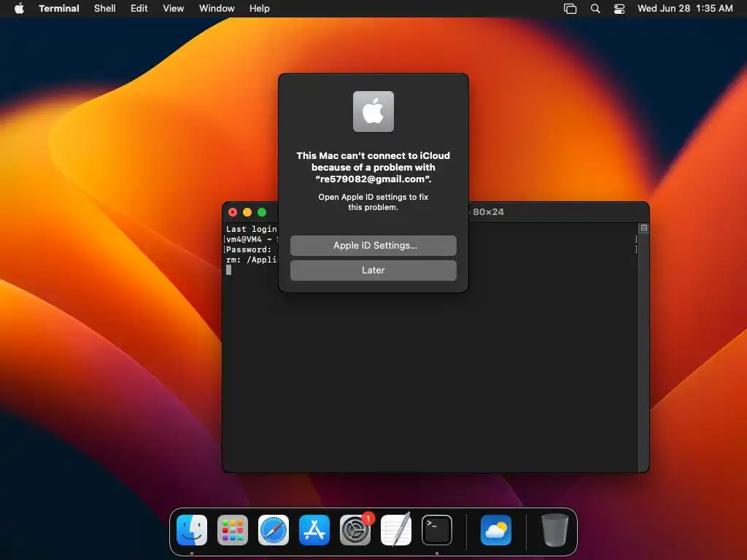The image size is (747, 560).
Task: Open System Settings with notification badge
Action: [355, 530]
